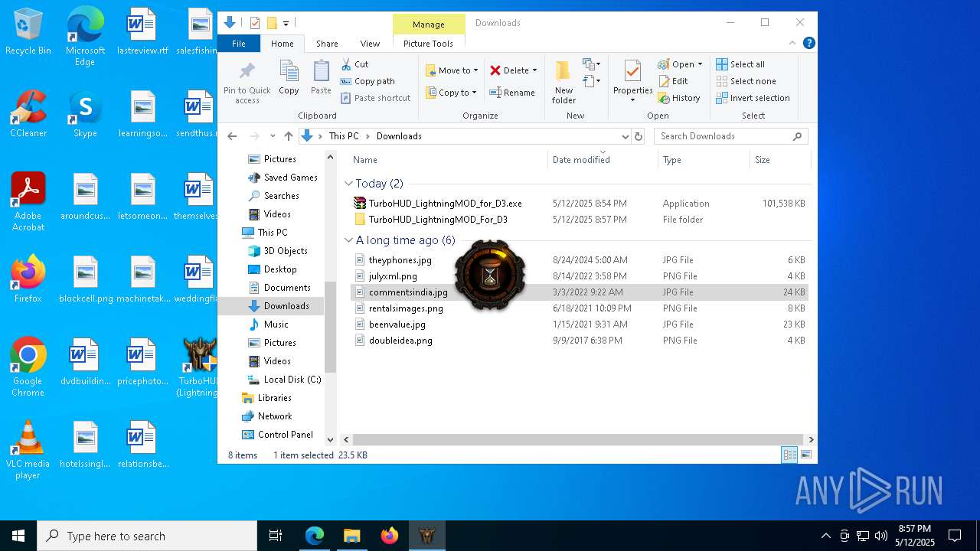Cut the selected file using Cut
This screenshot has height=551, width=980.
coord(354,64)
